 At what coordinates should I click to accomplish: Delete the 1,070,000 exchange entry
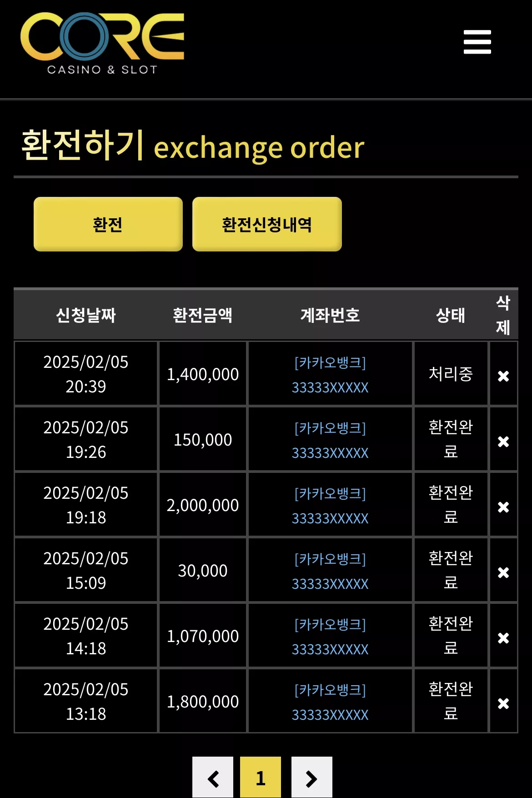(x=503, y=638)
